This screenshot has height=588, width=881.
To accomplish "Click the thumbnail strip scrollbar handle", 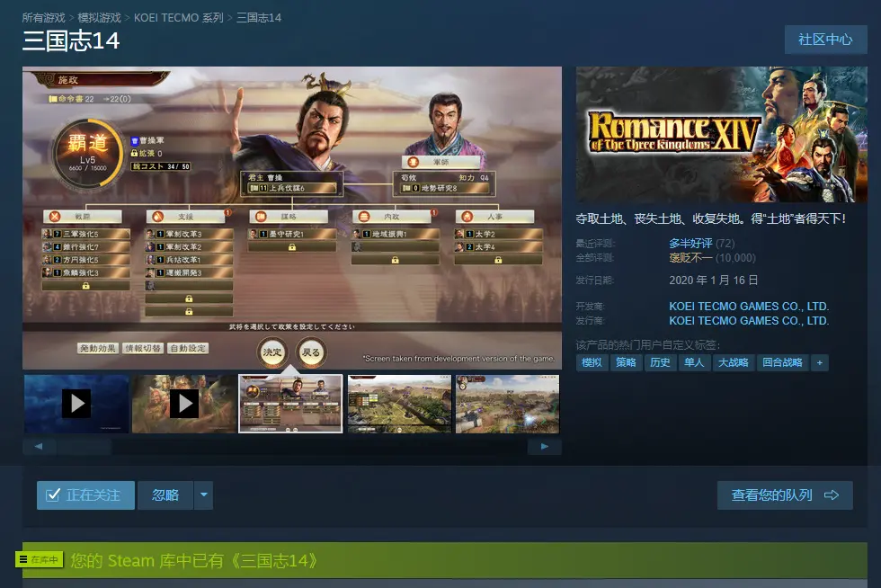I will (84, 446).
